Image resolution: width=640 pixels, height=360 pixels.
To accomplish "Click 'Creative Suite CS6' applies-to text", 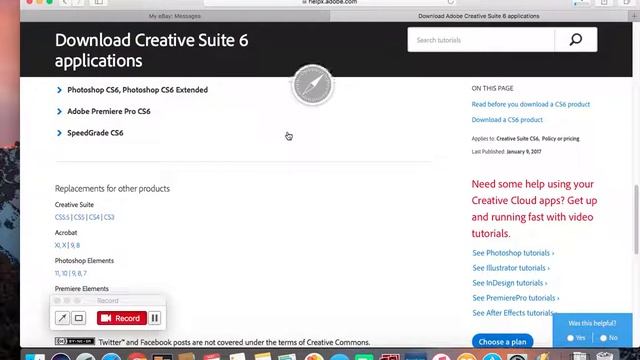I will pyautogui.click(x=518, y=139).
